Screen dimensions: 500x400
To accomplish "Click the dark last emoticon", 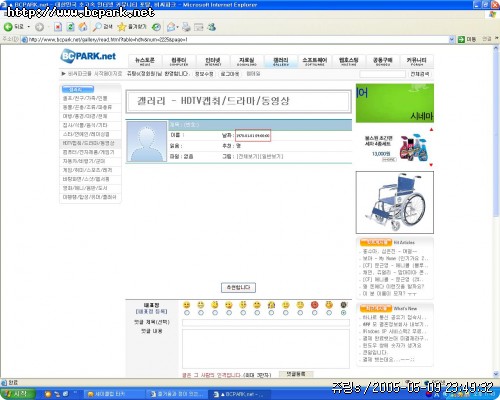I will pyautogui.click(x=344, y=305).
